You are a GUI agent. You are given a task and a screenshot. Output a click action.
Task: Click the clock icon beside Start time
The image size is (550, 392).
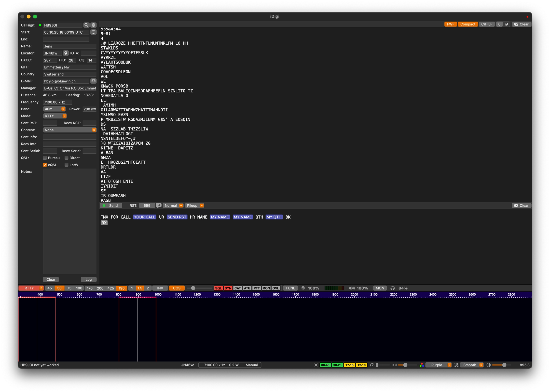(x=93, y=32)
